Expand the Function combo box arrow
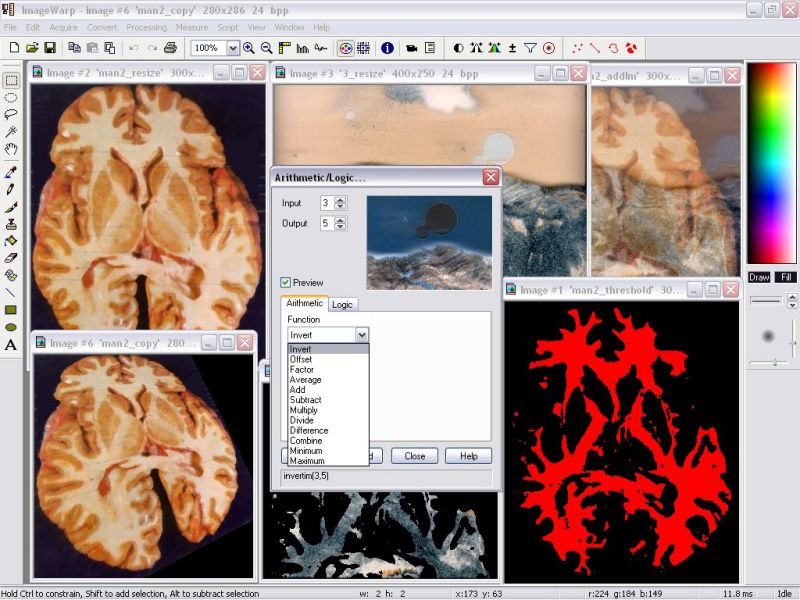Viewport: 800px width, 600px height. click(362, 335)
